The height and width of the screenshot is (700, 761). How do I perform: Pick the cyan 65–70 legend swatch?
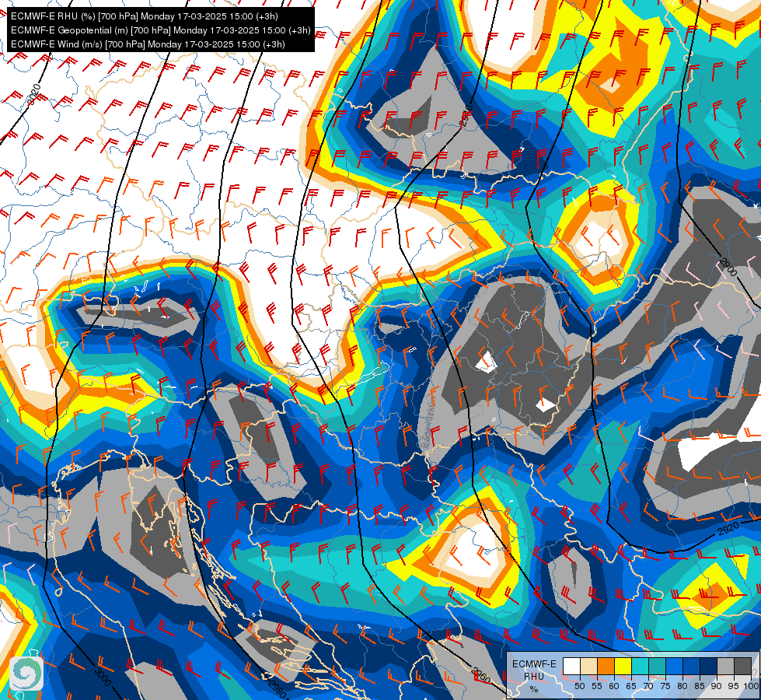tap(641, 666)
